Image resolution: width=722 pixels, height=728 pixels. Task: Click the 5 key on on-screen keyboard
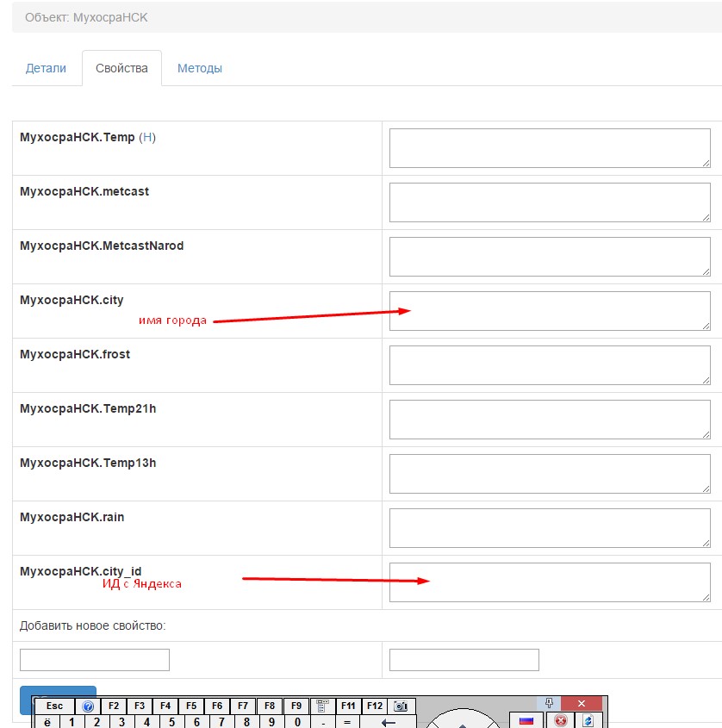tap(171, 723)
